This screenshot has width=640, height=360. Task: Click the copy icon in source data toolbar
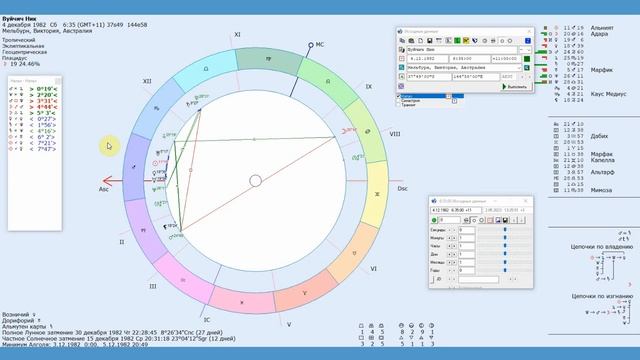[402, 41]
